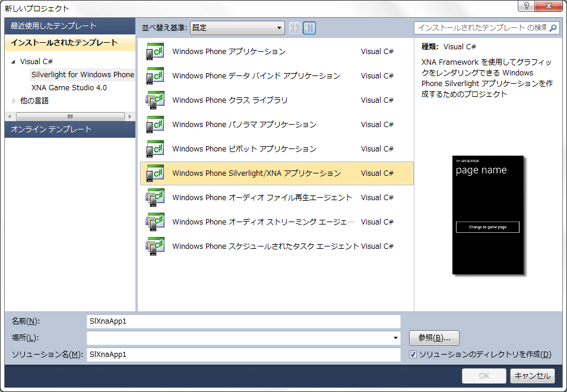Open オンライン テンプレート section

(x=70, y=129)
